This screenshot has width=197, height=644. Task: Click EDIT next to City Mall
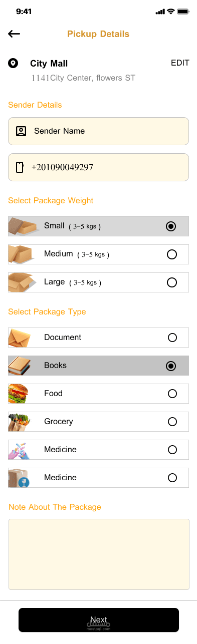(180, 63)
